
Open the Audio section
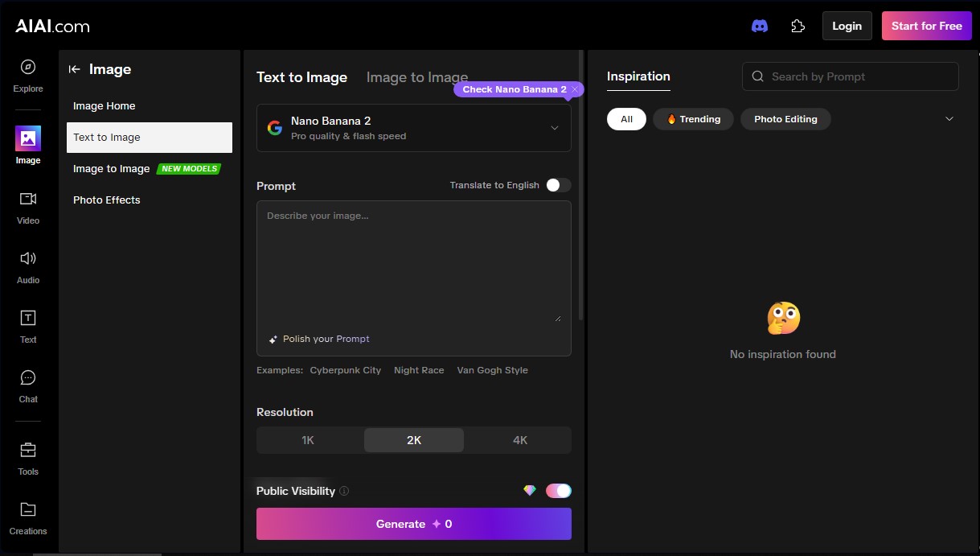click(27, 265)
